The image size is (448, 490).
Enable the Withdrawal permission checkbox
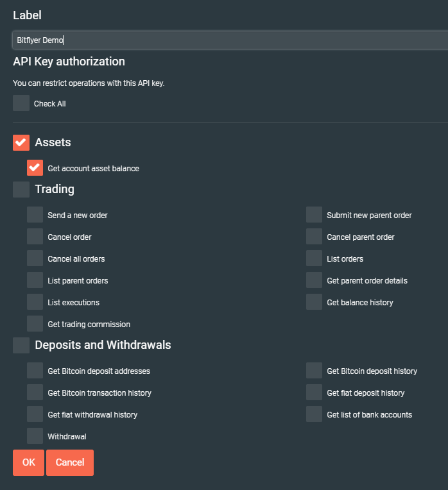coord(35,436)
